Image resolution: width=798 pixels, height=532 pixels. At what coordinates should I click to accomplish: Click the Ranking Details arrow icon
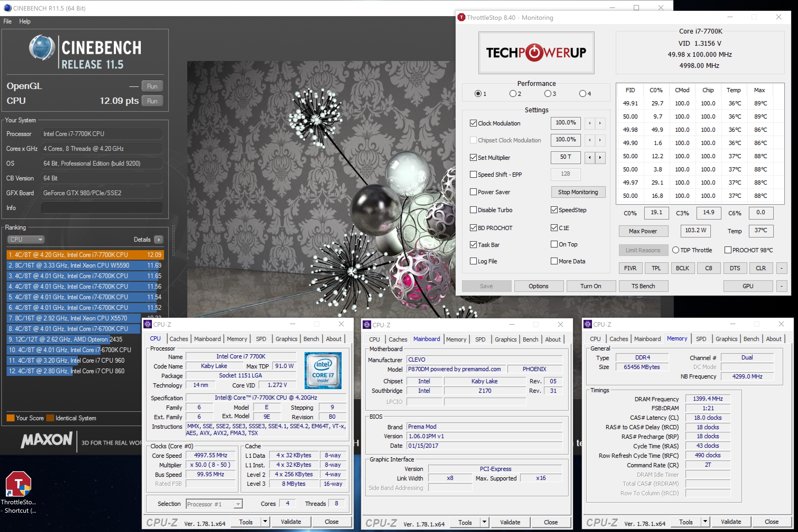(158, 240)
